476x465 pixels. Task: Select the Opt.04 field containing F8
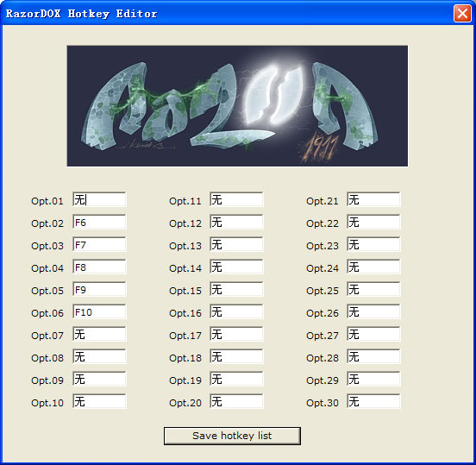click(x=99, y=267)
